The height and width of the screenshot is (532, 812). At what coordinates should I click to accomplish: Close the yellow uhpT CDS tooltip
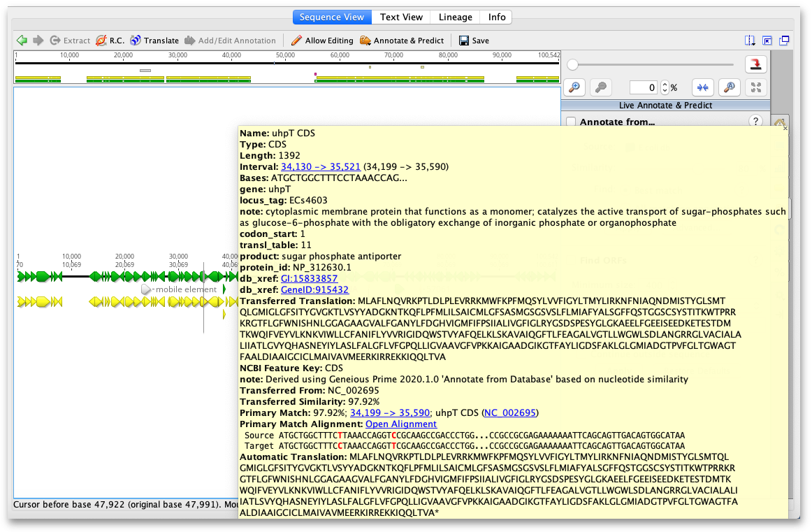[785, 128]
